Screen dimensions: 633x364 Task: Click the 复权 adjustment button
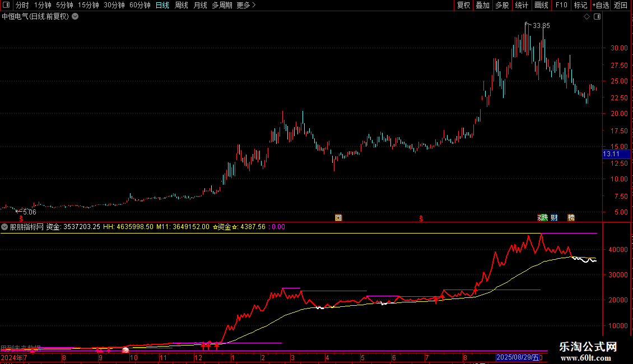pos(463,5)
